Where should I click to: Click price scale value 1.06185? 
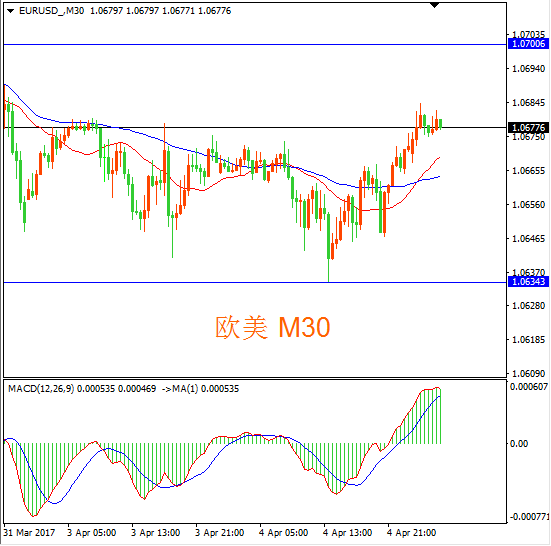point(529,340)
